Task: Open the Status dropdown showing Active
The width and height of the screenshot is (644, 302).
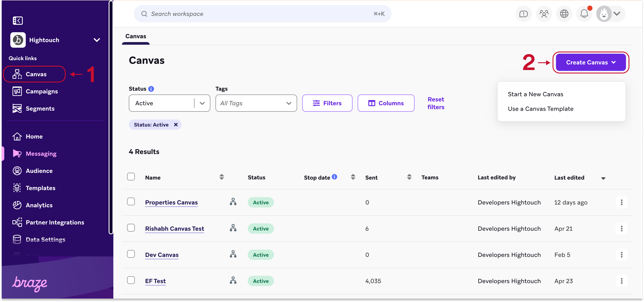Action: (169, 103)
